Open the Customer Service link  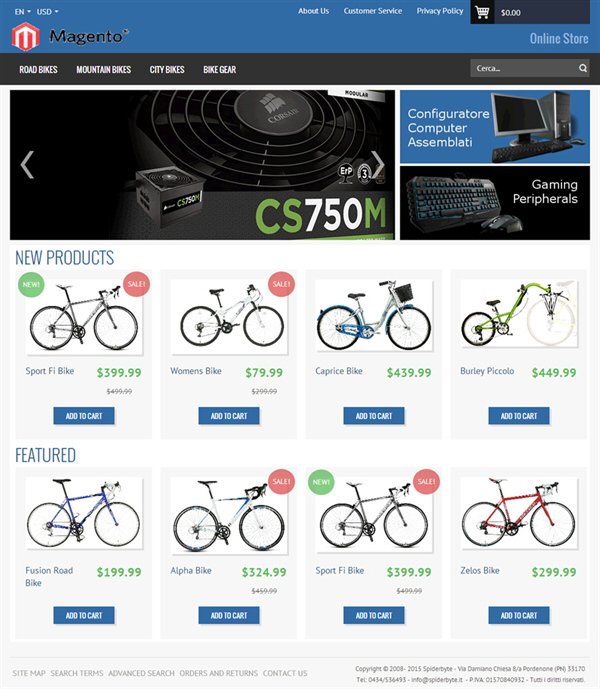[373, 11]
